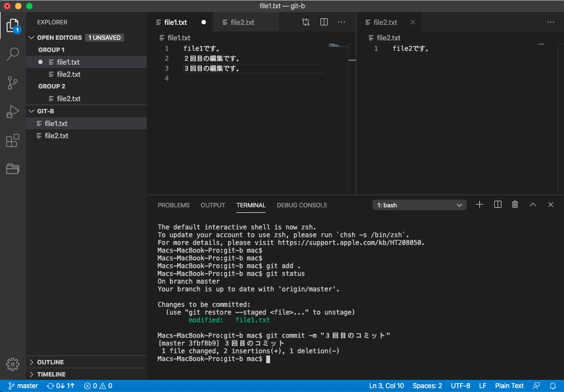This screenshot has height=392, width=564.
Task: Open the Manage gear icon
Action: click(13, 364)
